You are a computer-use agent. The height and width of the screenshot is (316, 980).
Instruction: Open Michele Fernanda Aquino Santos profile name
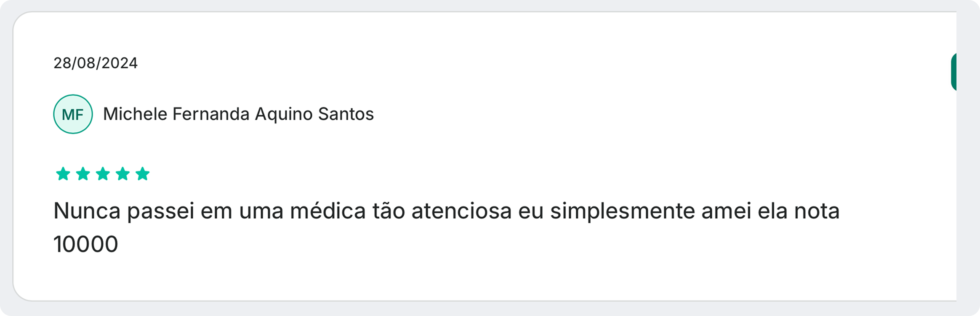pos(238,114)
